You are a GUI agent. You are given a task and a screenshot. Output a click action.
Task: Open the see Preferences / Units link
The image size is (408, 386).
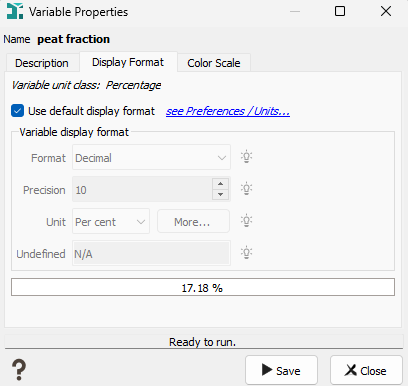coord(228,111)
